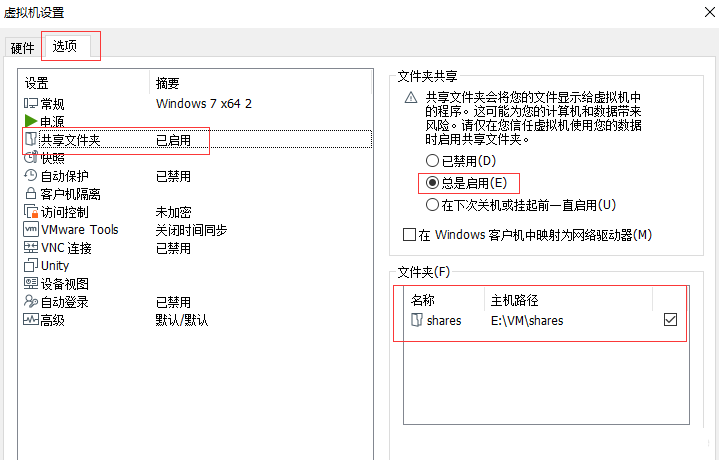Select the 自动登录 settings row

coord(196,301)
